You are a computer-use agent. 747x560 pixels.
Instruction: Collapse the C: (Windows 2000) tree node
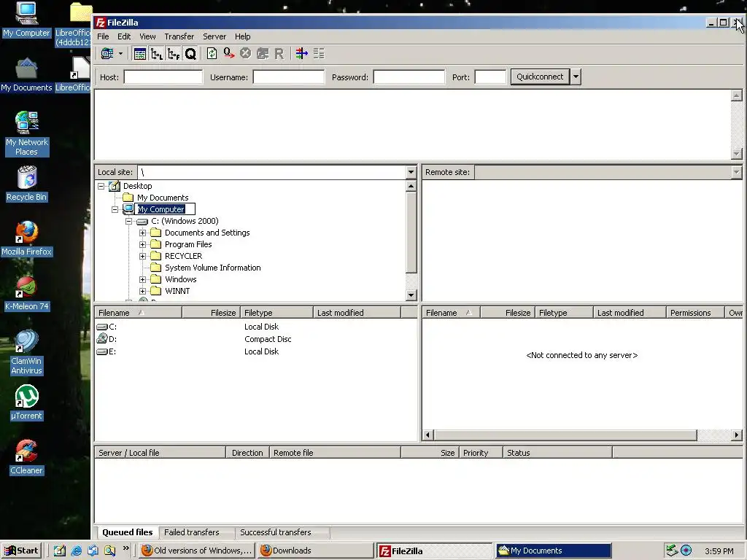point(128,222)
